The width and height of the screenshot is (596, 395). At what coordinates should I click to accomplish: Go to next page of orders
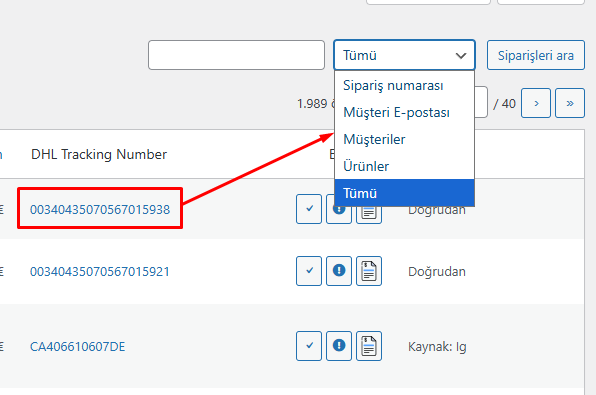pyautogui.click(x=536, y=103)
